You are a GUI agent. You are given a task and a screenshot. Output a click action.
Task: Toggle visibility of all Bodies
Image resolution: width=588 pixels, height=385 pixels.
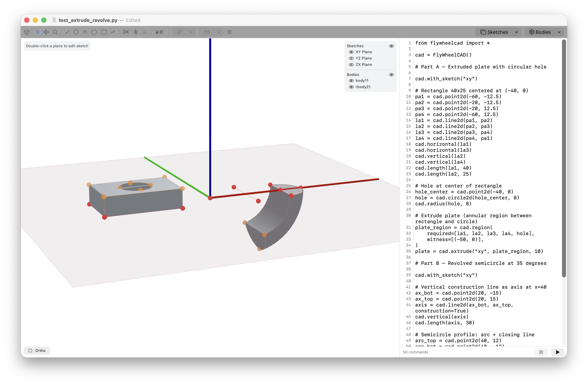point(391,75)
